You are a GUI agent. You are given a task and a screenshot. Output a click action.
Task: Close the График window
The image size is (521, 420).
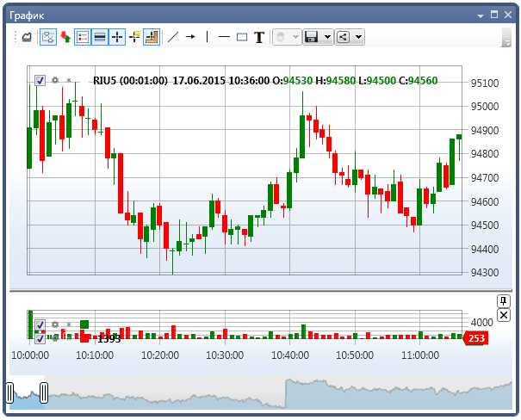(x=508, y=15)
